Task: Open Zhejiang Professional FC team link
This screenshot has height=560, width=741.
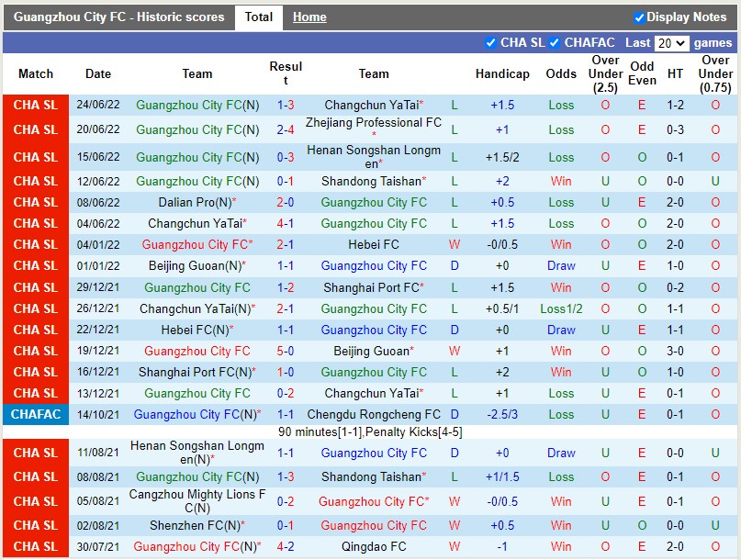Action: [x=374, y=123]
